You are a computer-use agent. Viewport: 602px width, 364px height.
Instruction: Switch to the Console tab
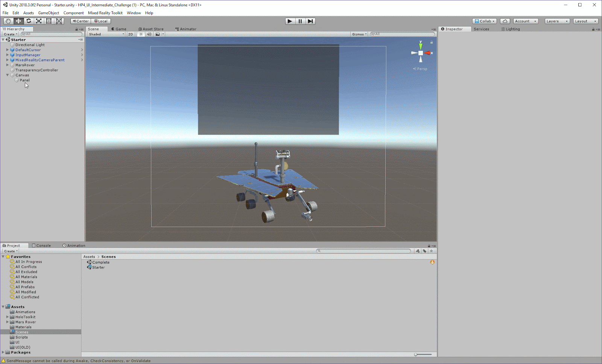pos(41,246)
